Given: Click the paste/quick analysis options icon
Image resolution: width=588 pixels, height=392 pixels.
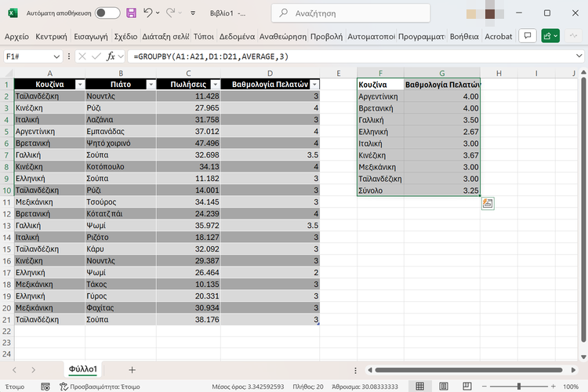Looking at the screenshot, I should 488,203.
